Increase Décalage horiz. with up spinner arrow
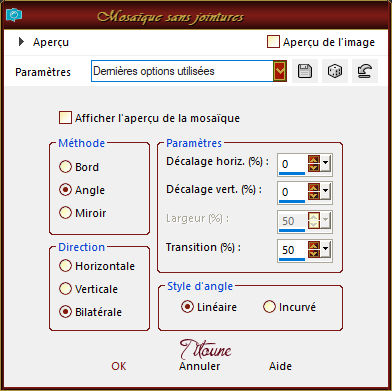This screenshot has width=392, height=391. [x=314, y=160]
